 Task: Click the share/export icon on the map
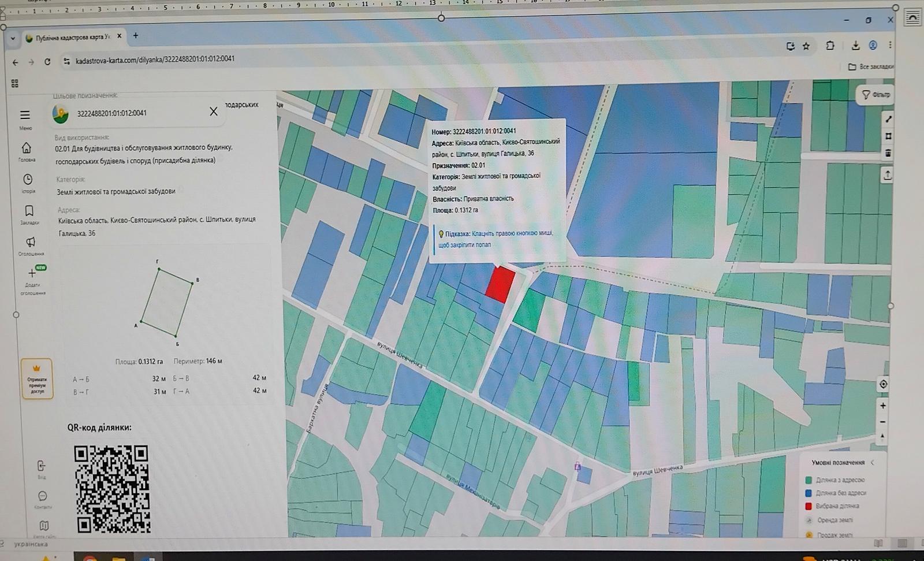888,174
